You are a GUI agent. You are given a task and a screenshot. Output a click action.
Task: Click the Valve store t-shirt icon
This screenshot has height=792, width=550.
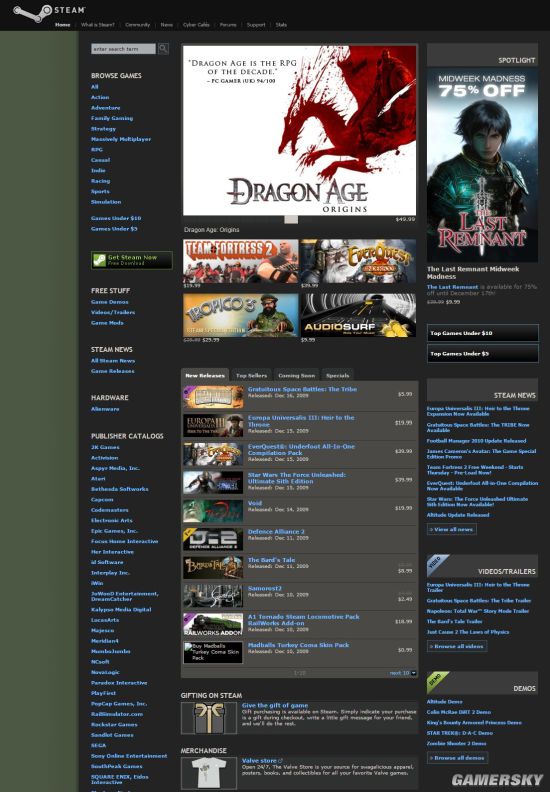click(x=209, y=773)
